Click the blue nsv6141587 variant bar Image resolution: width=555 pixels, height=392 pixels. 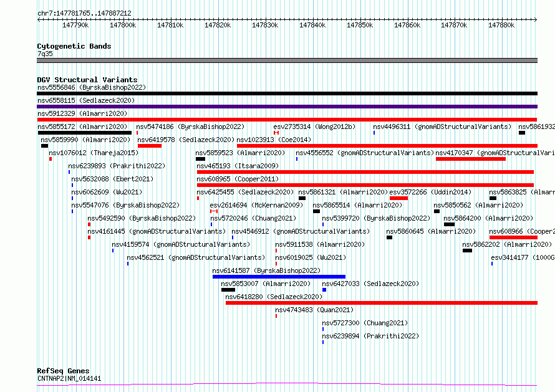279,277
